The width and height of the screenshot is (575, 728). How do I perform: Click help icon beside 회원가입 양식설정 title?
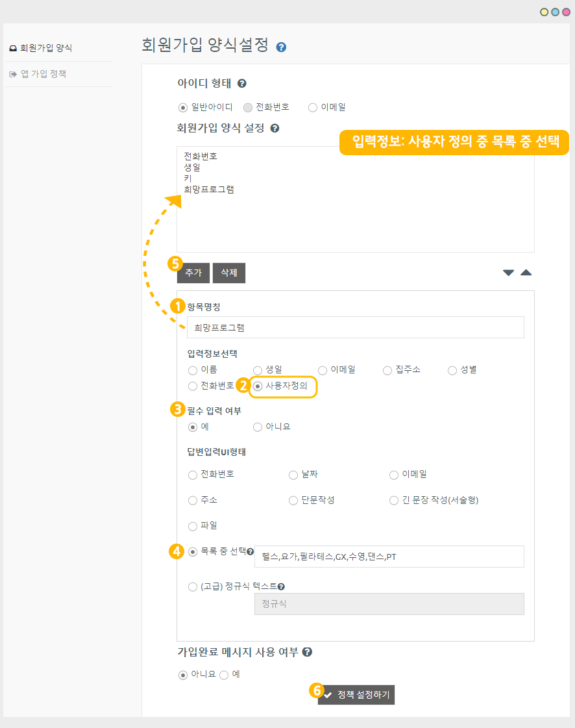coord(281,47)
